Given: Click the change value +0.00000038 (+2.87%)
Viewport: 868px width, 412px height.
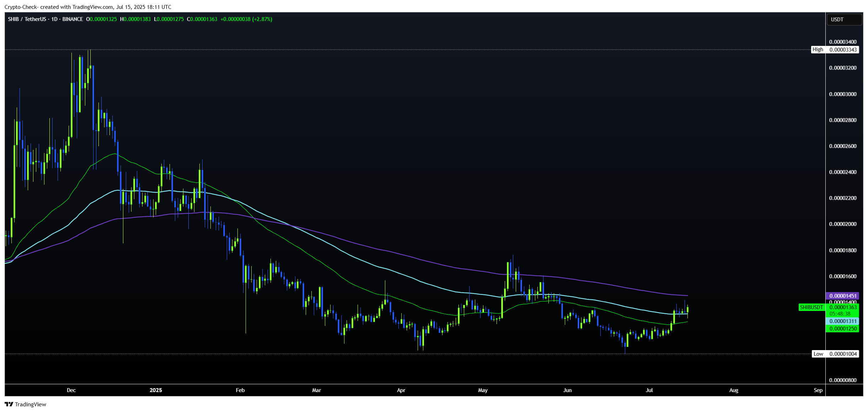Looking at the screenshot, I should click(x=246, y=19).
